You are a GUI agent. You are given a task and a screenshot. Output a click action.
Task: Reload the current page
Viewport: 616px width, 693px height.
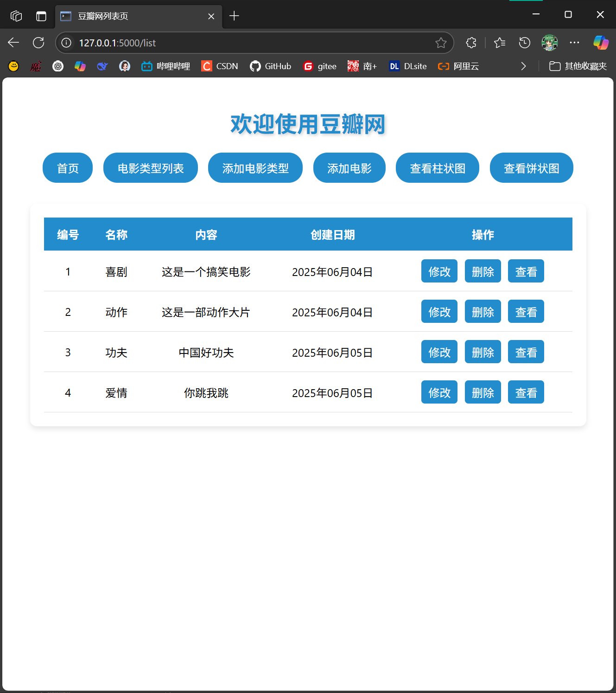(38, 43)
